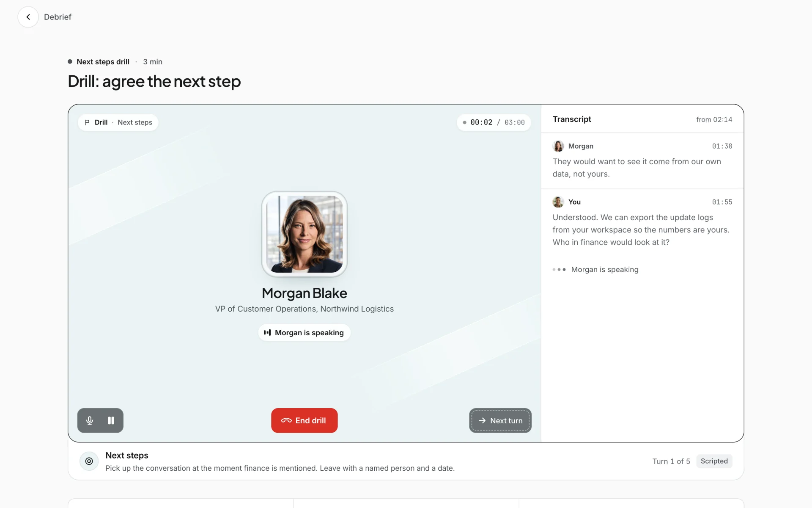Click the Scripted badge

coord(714,461)
